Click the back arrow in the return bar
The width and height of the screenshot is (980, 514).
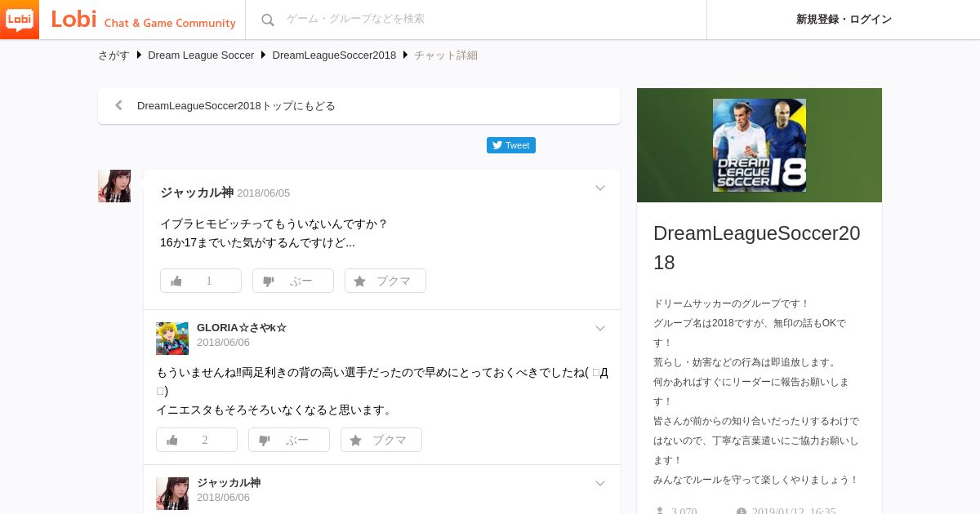pos(119,105)
